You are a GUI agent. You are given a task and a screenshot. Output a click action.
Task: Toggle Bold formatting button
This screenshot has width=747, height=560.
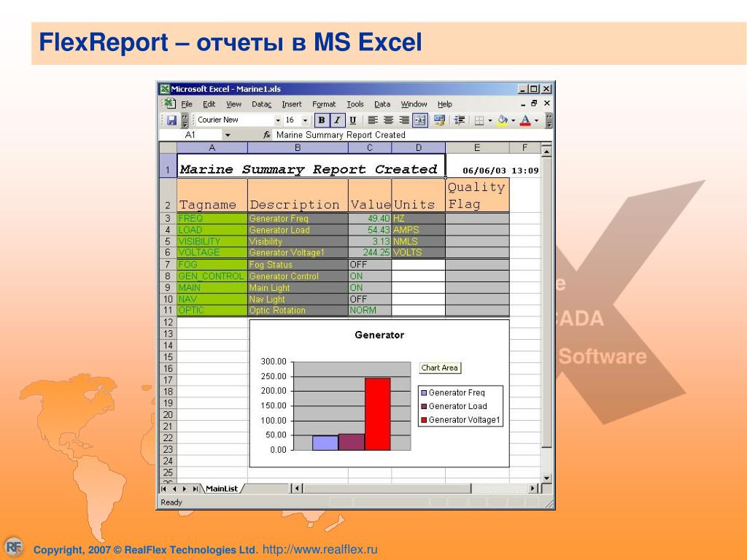[322, 120]
